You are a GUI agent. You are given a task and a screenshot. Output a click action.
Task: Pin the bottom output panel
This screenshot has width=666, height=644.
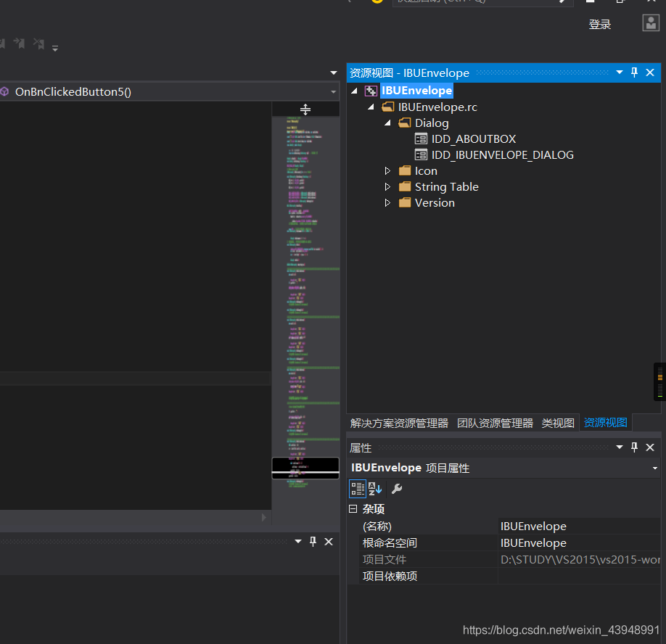click(x=313, y=541)
